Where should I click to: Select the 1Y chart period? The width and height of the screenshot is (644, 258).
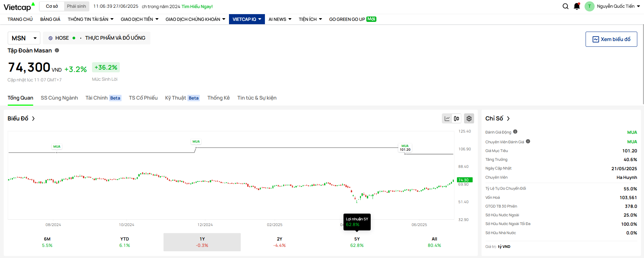tap(202, 242)
